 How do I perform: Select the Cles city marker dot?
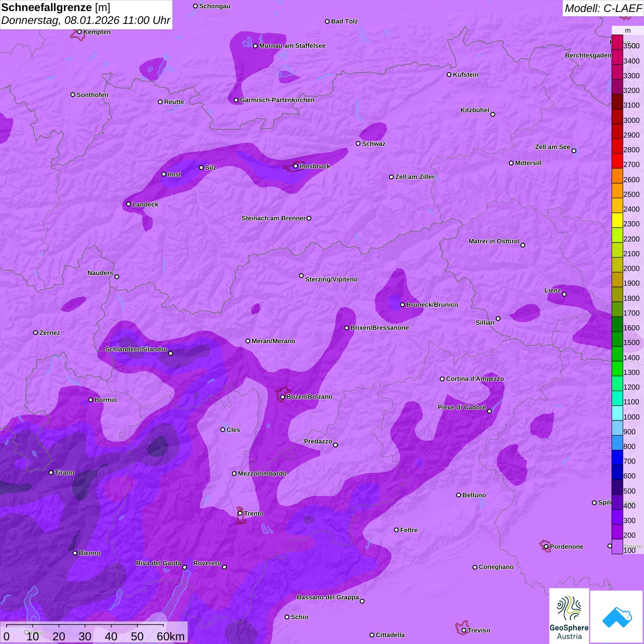point(223,430)
